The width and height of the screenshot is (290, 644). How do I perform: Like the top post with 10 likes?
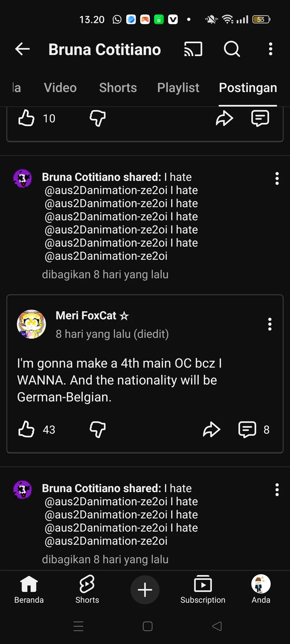(26, 118)
